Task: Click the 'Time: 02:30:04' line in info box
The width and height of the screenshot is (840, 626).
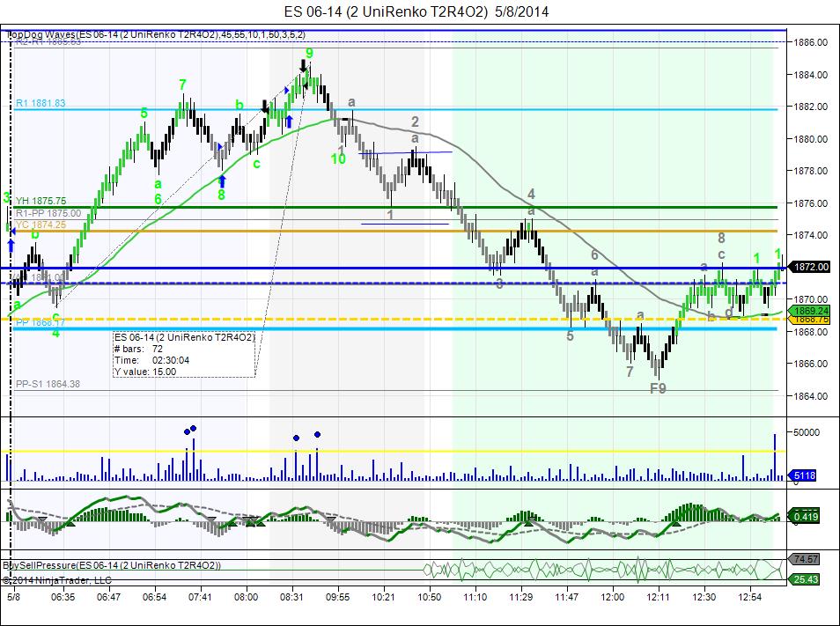Action: [152, 360]
